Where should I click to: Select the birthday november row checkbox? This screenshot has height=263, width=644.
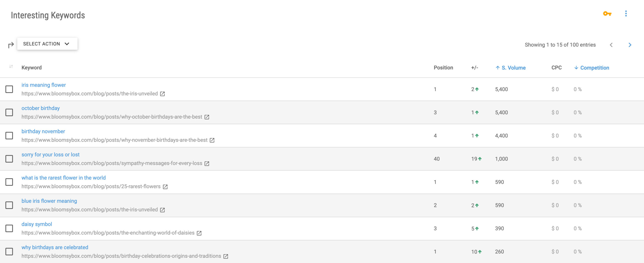point(9,136)
